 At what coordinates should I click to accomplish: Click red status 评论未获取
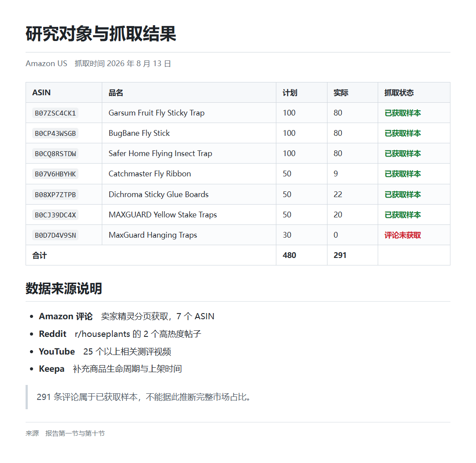[402, 235]
